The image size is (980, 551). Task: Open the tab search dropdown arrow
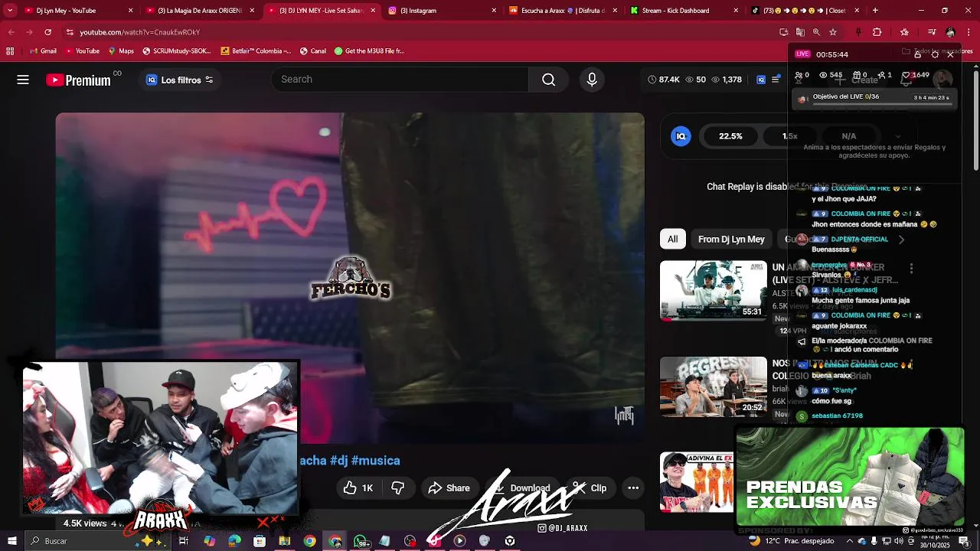click(x=10, y=11)
